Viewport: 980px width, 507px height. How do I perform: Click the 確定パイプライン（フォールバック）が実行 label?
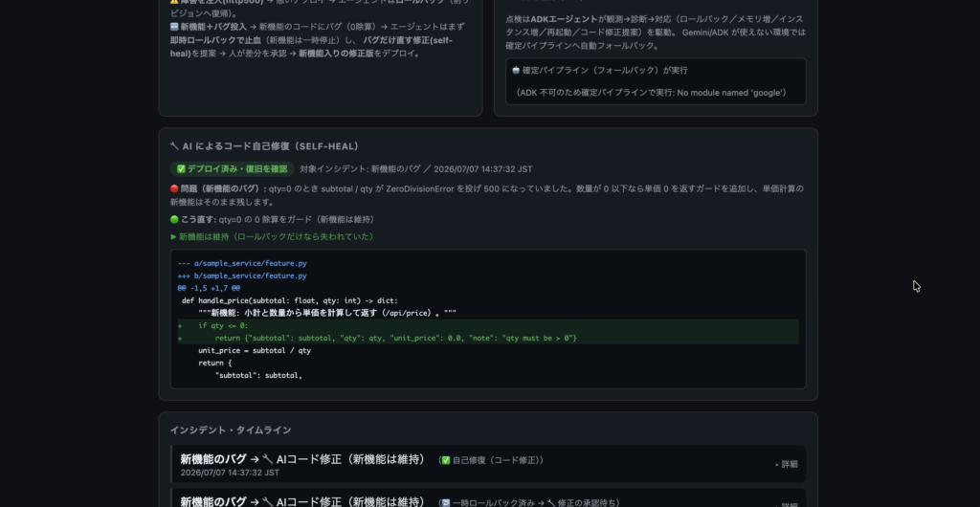605,71
